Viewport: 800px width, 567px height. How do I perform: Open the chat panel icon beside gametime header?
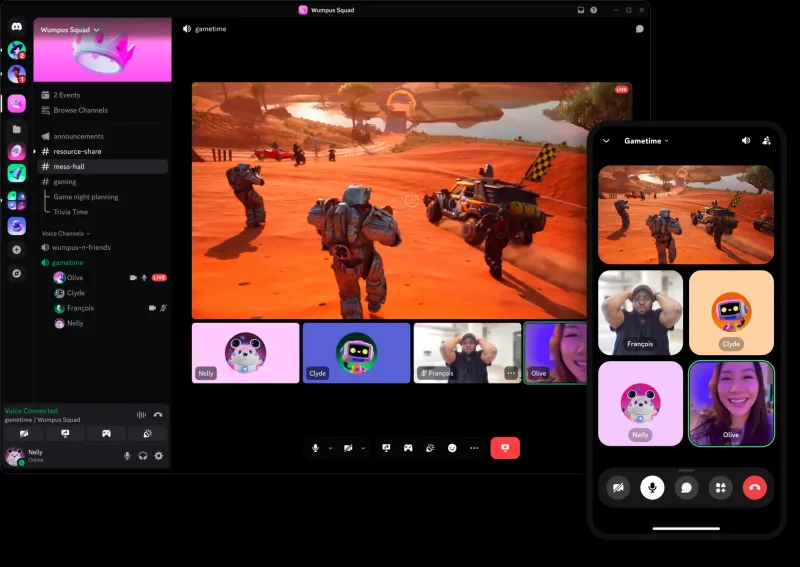(x=639, y=29)
